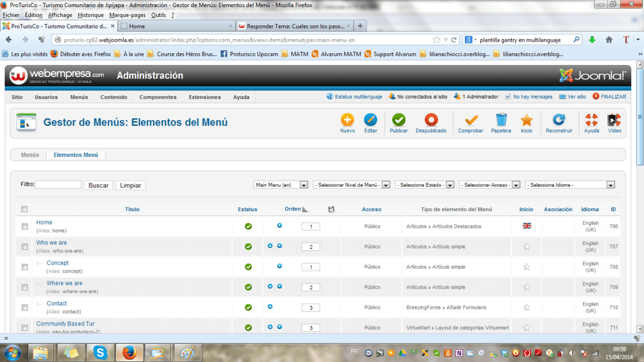This screenshot has width=644, height=362.
Task: Toggle published status of Home item
Action: [x=248, y=227]
